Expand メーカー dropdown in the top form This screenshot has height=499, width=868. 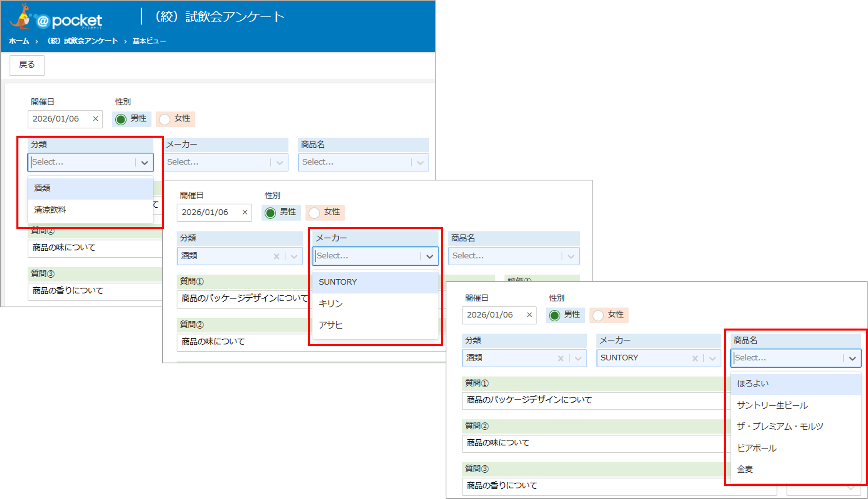click(x=279, y=162)
